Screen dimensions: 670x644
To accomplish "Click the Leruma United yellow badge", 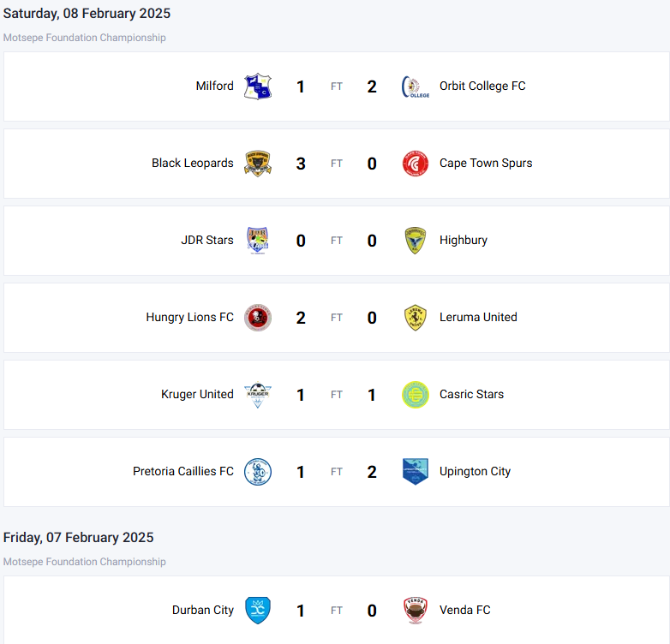I will coord(416,318).
